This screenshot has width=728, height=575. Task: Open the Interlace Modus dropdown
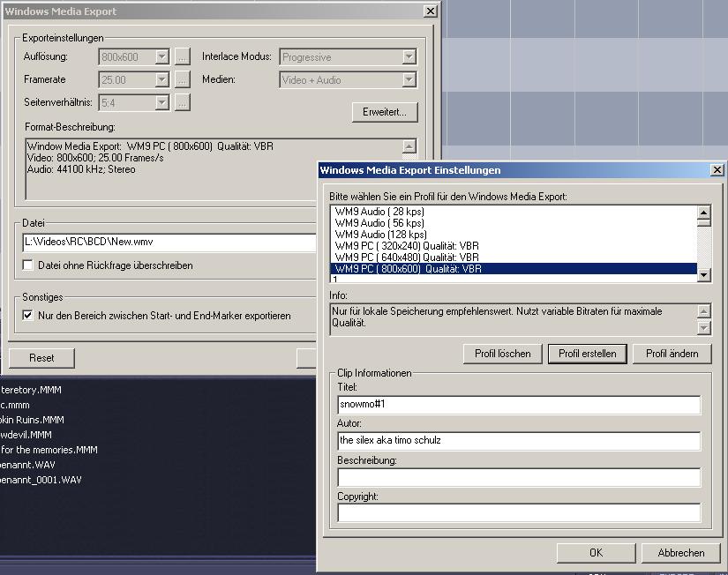tap(409, 57)
